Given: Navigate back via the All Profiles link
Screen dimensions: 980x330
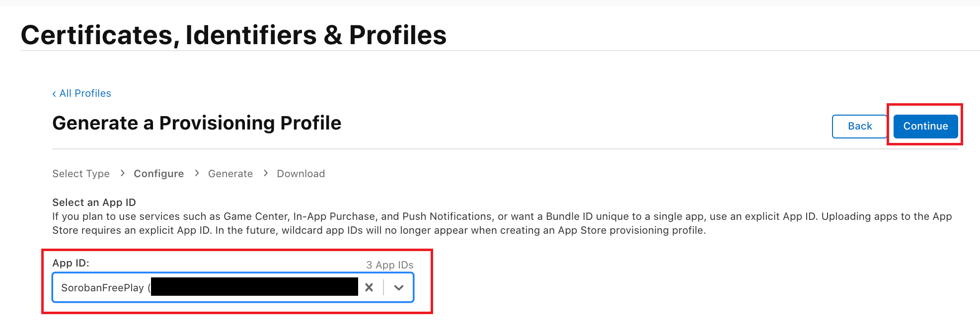Looking at the screenshot, I should click(x=85, y=93).
